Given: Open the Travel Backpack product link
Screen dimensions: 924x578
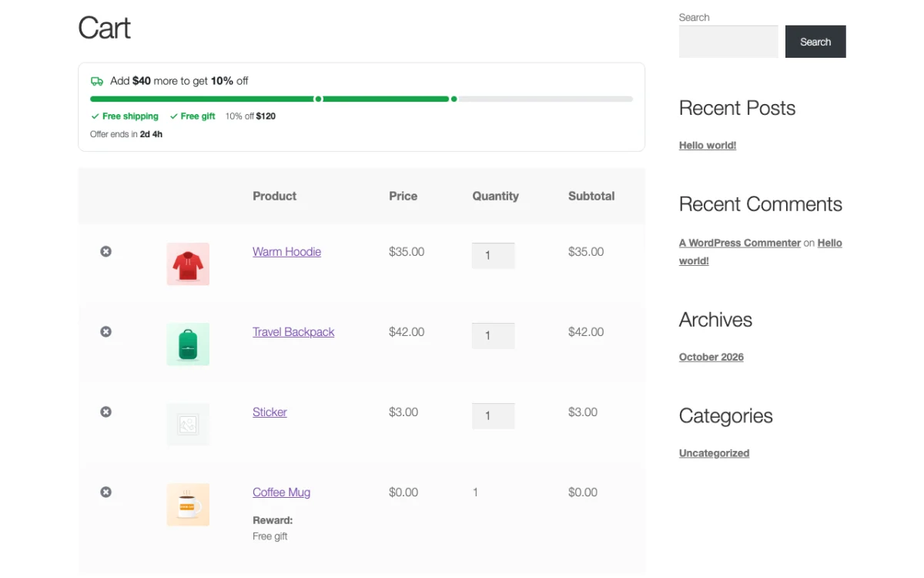Looking at the screenshot, I should click(293, 332).
